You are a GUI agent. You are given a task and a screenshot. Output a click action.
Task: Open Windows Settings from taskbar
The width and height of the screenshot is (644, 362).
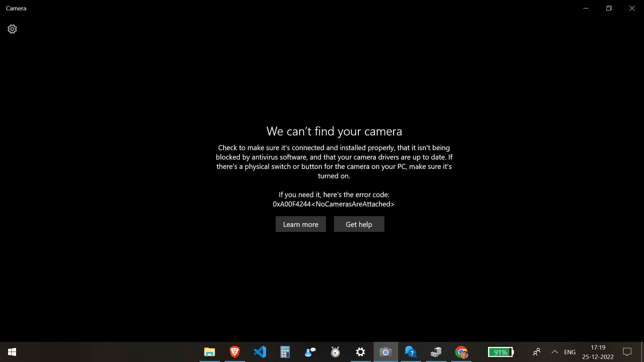361,352
